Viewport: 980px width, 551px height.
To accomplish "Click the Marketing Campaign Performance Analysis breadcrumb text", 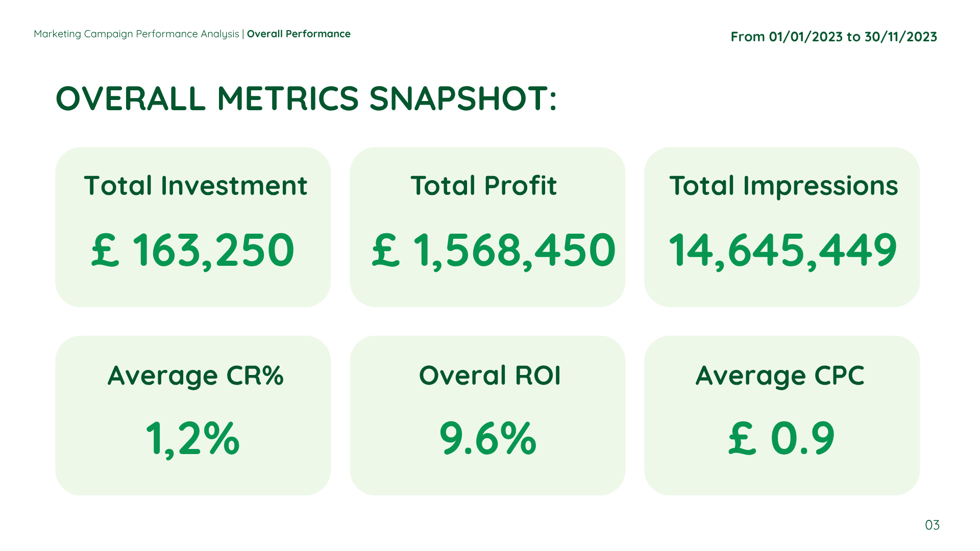I will pyautogui.click(x=136, y=34).
